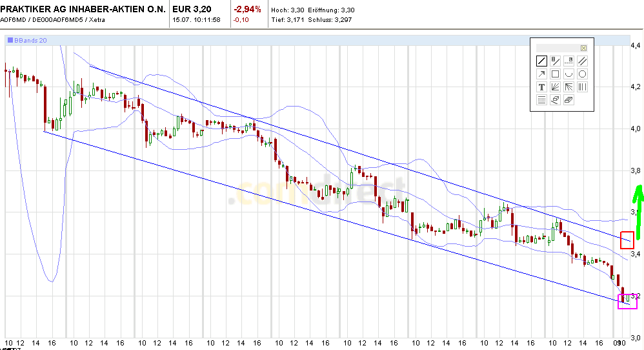The image size is (644, 350).
Task: Click the 4,4 price axis label
Action: click(x=636, y=45)
